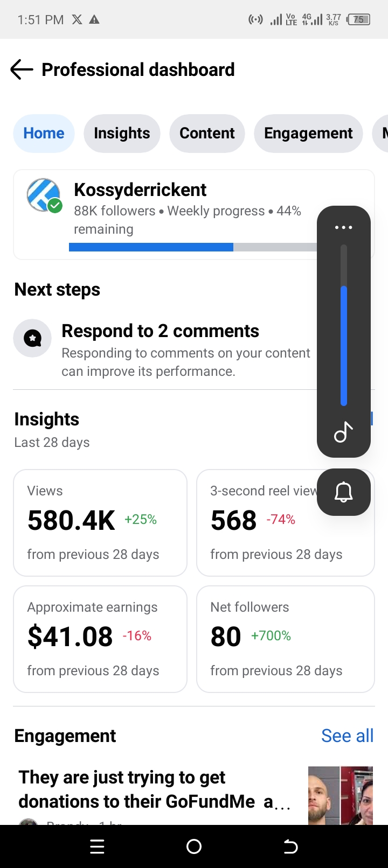Open the Views 580.4K insight card
The height and width of the screenshot is (868, 388).
coord(100,522)
